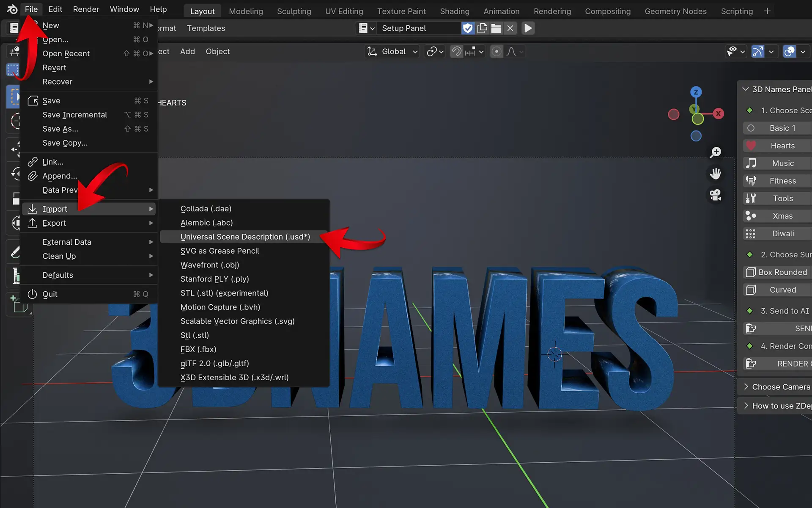Select glTF 2.0 (.glb/.gltf) import

pyautogui.click(x=244, y=363)
